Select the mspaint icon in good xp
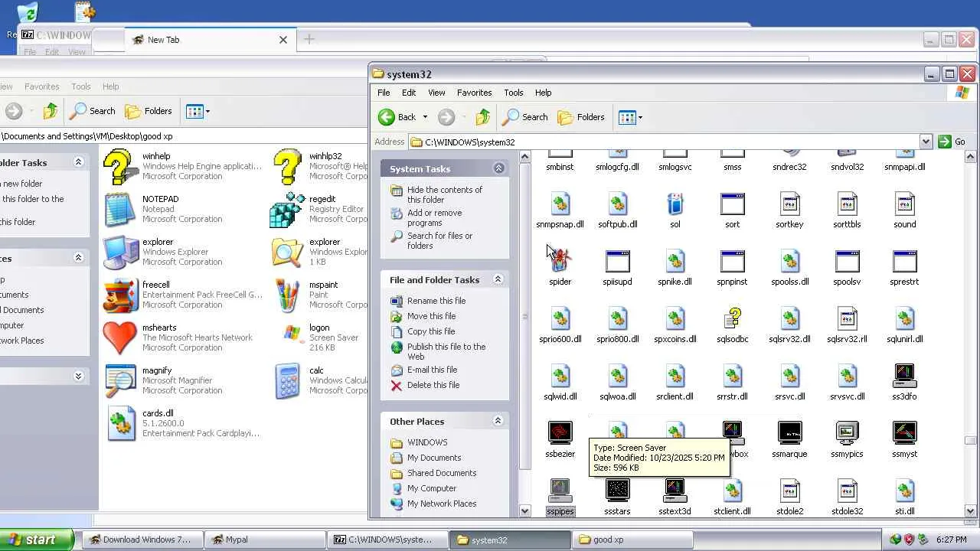980x551 pixels. point(287,295)
